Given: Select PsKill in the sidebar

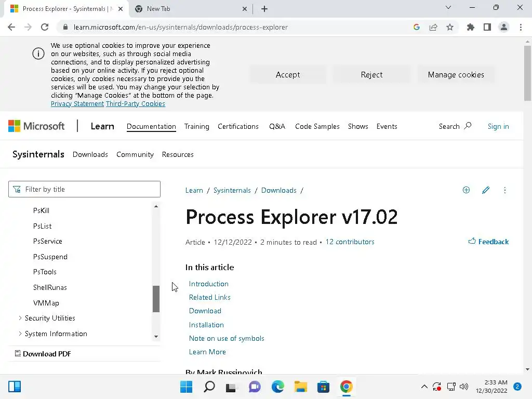Looking at the screenshot, I should (42, 210).
